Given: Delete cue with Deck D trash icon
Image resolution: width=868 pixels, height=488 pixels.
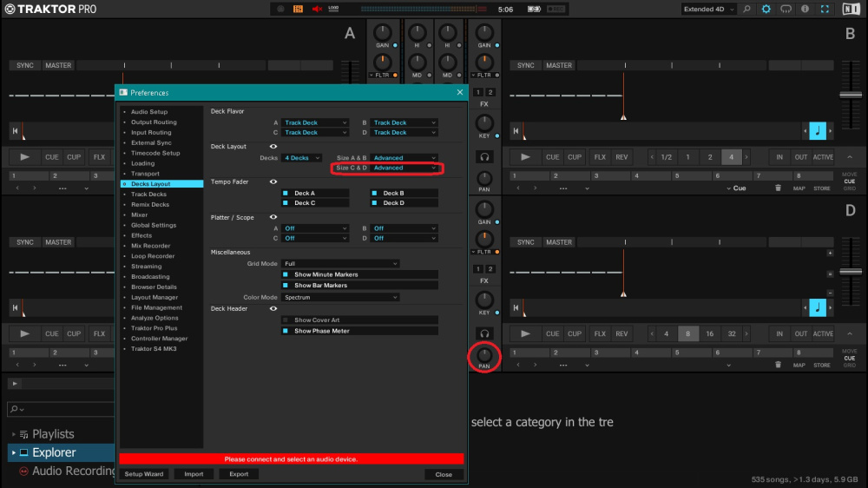Looking at the screenshot, I should pos(778,365).
